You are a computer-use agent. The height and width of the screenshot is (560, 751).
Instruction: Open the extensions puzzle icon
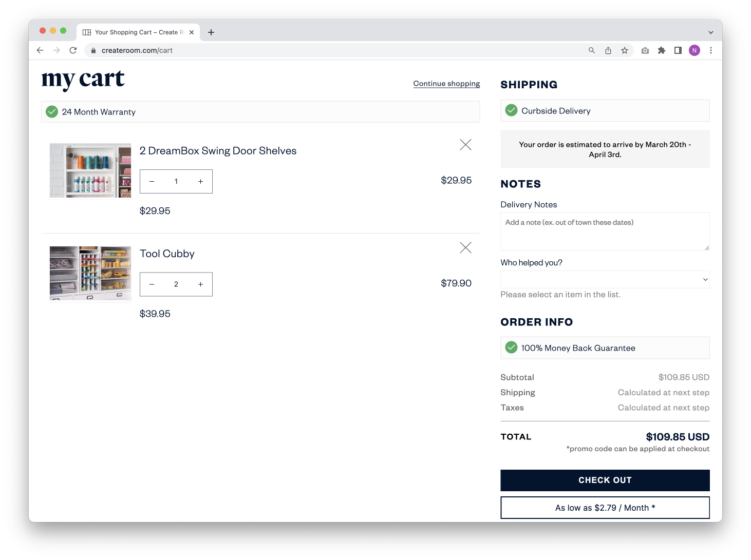coord(662,50)
